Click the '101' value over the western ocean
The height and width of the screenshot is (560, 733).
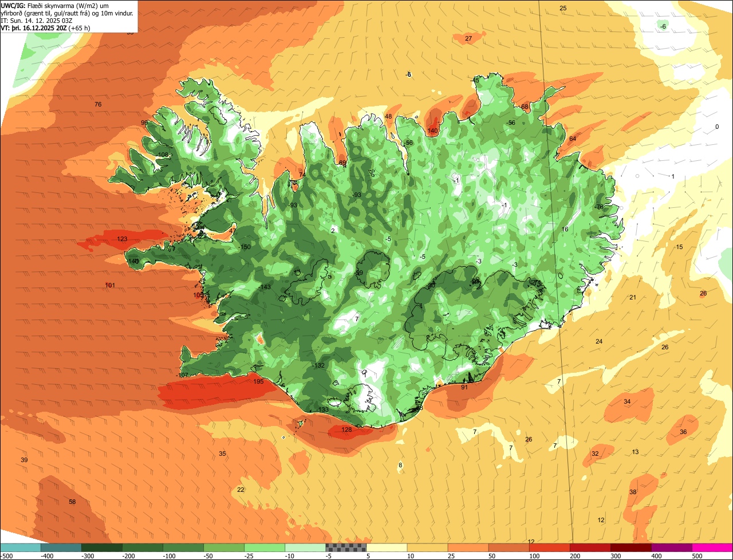pyautogui.click(x=110, y=285)
